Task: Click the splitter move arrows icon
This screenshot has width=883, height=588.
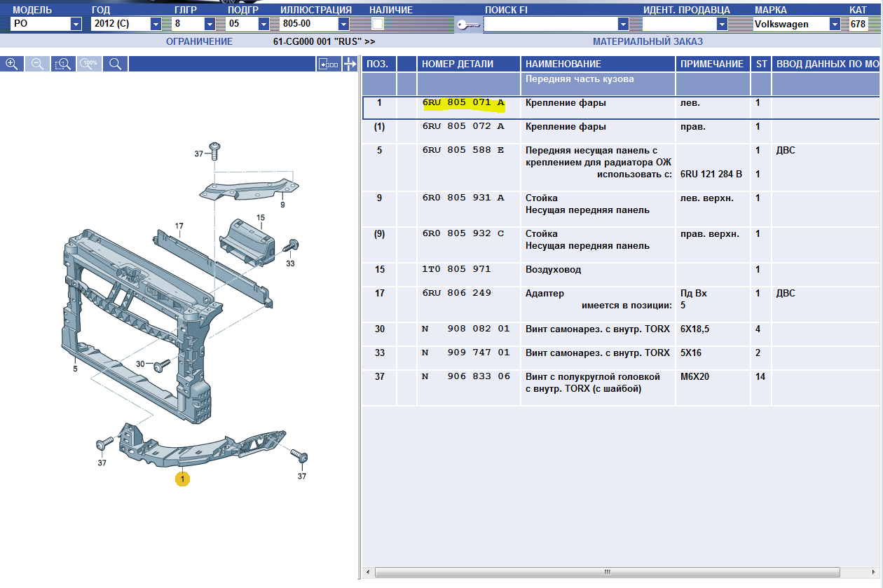Action: (350, 64)
